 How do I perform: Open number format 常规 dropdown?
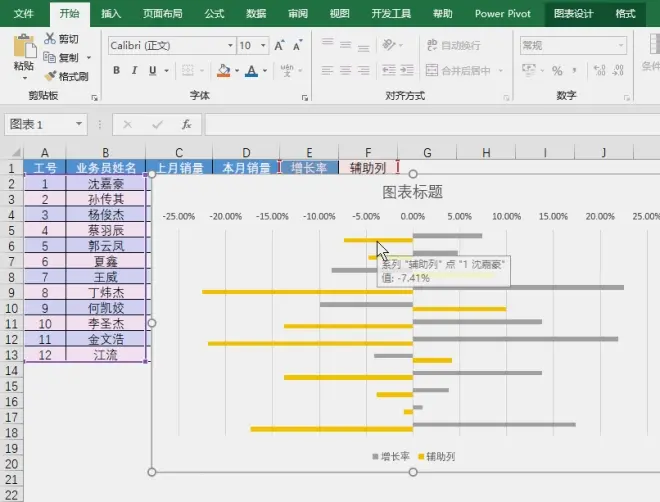[621, 45]
